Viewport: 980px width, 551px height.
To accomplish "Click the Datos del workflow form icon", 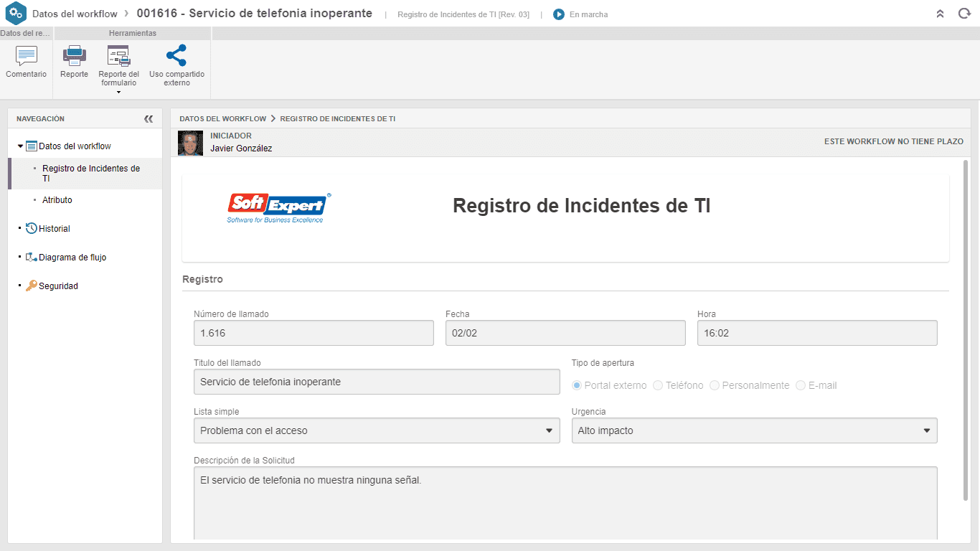I will point(31,146).
